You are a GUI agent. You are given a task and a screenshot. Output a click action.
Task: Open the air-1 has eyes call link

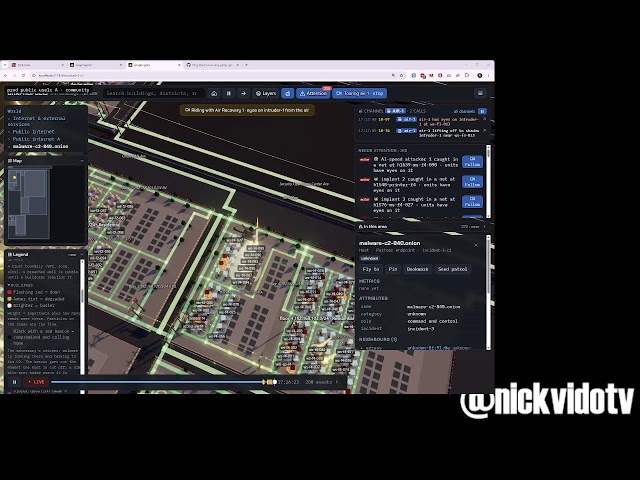[484, 119]
